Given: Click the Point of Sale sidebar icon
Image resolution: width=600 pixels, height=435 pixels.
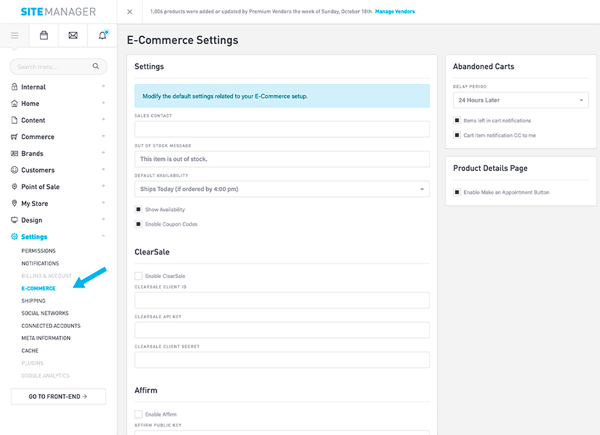Looking at the screenshot, I should coord(14,187).
